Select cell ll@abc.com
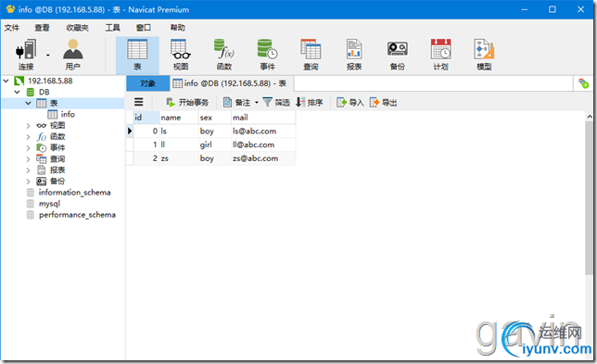 263,144
